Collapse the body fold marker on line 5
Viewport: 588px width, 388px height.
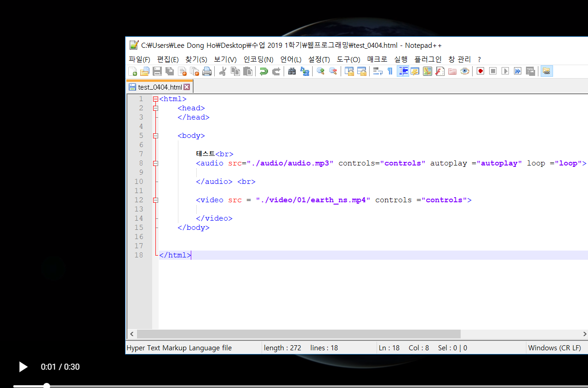[x=155, y=136]
